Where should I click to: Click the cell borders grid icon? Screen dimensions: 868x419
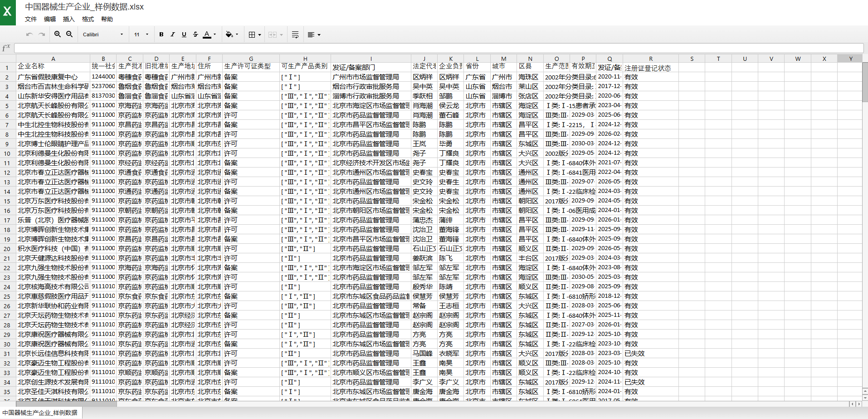click(252, 35)
